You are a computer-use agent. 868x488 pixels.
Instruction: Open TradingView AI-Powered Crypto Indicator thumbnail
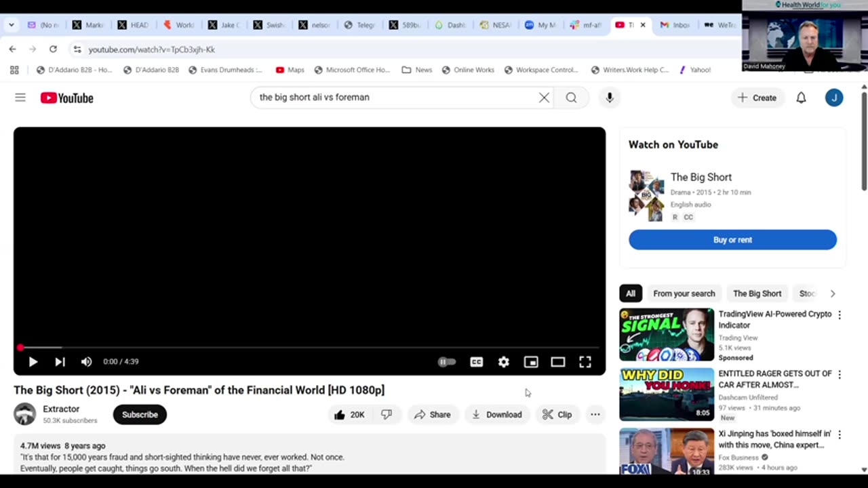click(x=667, y=335)
